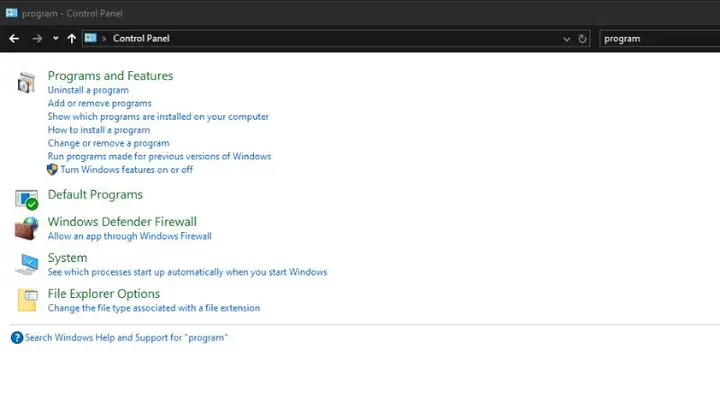Click the System computer icon
720x405 pixels.
click(27, 264)
